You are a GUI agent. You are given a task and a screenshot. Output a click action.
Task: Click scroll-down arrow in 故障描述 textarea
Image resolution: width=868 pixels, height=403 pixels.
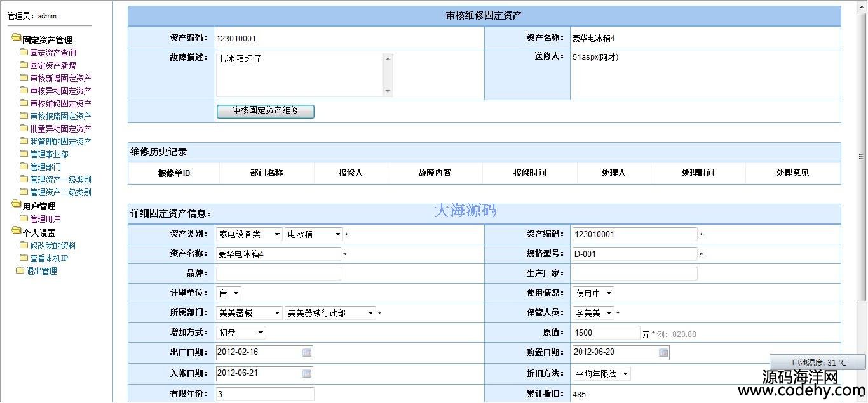388,92
